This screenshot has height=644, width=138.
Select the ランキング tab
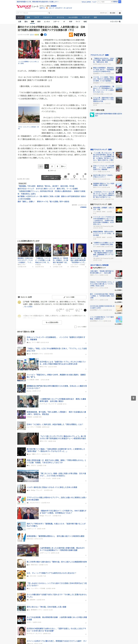[x=86, y=17]
